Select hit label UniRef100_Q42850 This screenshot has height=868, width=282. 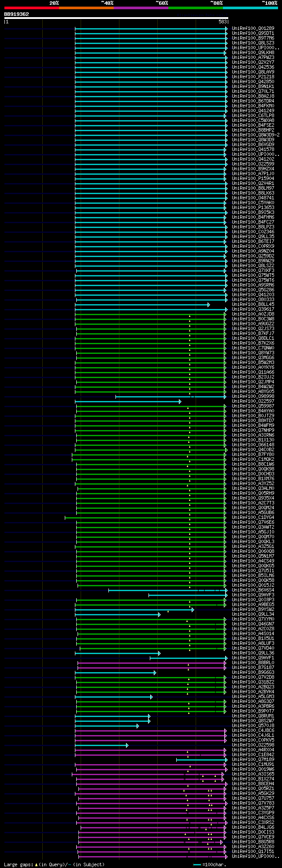(x=253, y=81)
